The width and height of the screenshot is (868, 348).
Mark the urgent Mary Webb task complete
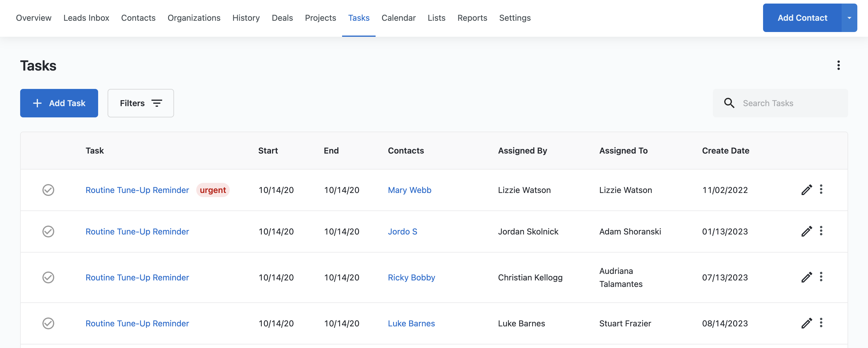click(48, 190)
